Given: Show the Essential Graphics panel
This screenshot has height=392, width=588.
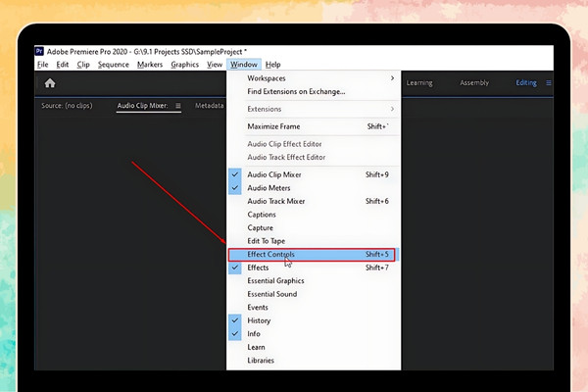Looking at the screenshot, I should tap(314, 280).
